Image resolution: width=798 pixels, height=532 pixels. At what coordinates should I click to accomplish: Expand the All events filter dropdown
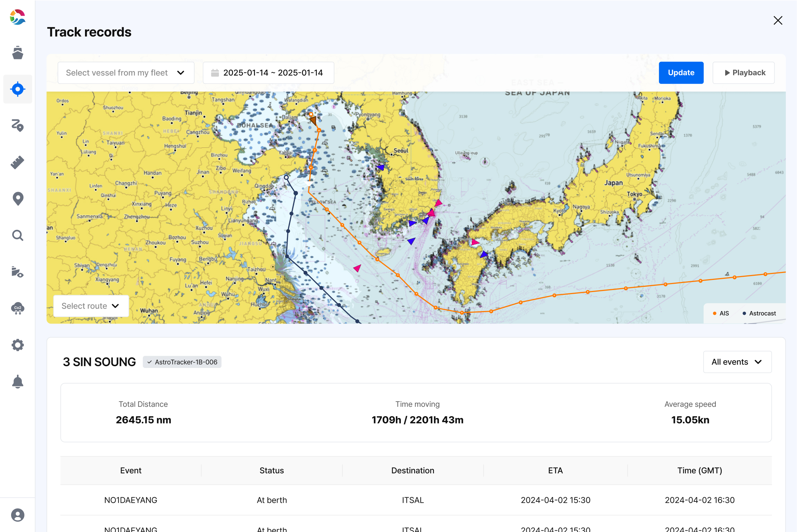(737, 362)
